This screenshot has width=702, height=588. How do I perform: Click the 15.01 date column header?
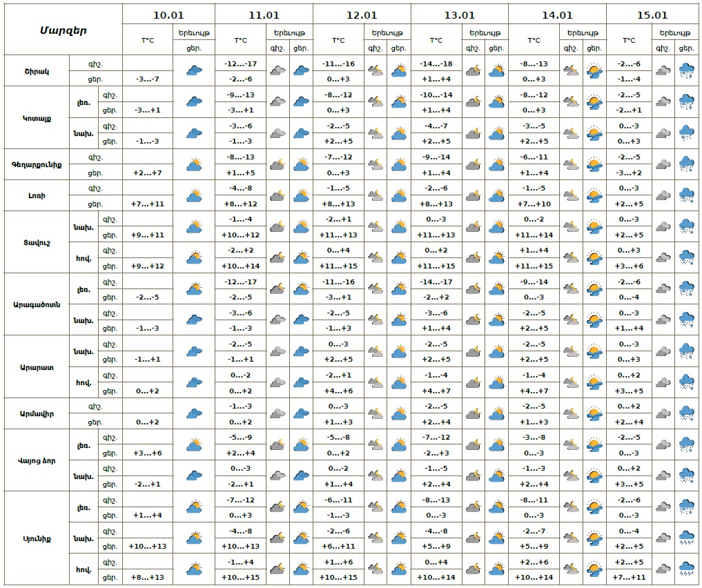coord(652,14)
